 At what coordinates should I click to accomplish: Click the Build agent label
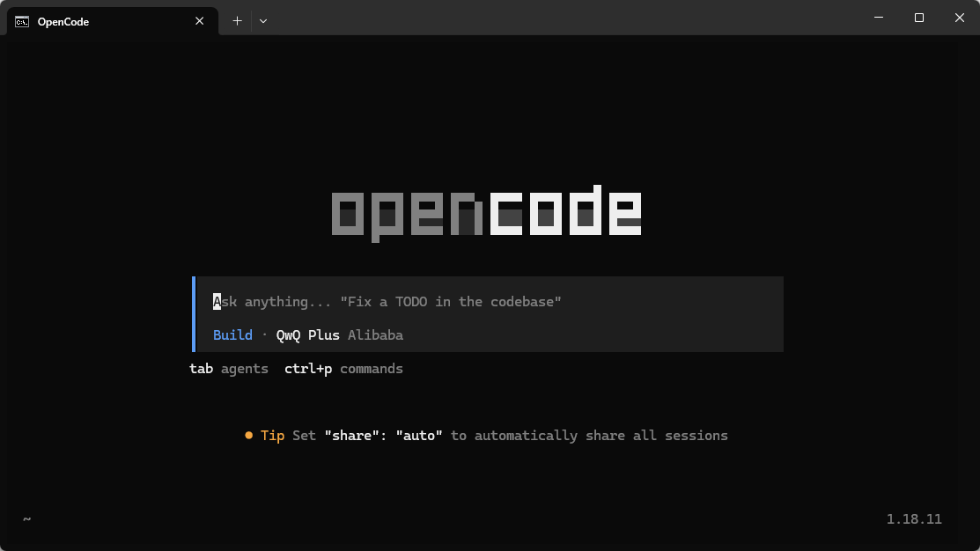pyautogui.click(x=232, y=334)
